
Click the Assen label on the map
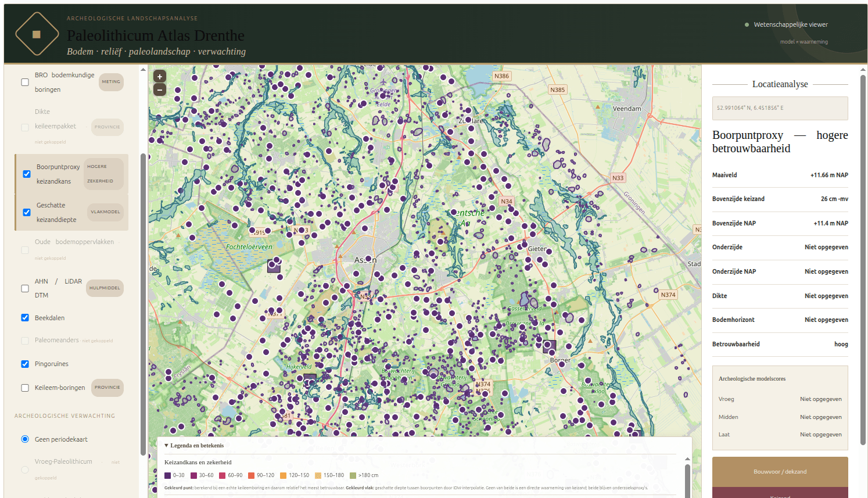point(365,260)
